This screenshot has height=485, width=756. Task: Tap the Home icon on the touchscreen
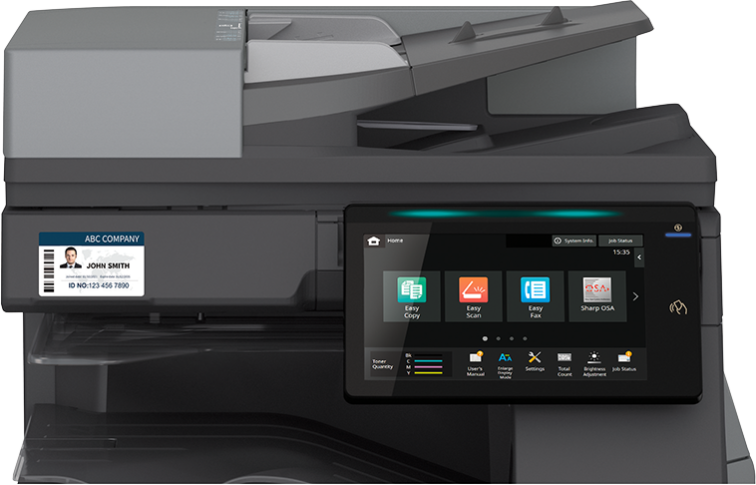point(373,241)
